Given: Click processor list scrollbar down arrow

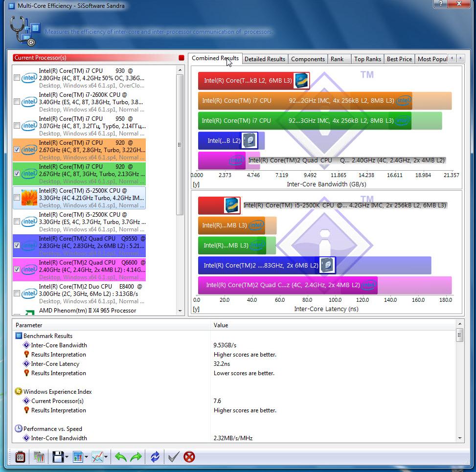Looking at the screenshot, I should 180,311.
